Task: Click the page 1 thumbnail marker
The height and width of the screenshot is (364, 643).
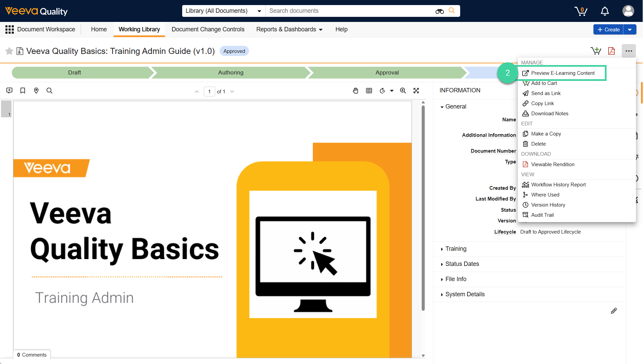Action: tap(6, 109)
